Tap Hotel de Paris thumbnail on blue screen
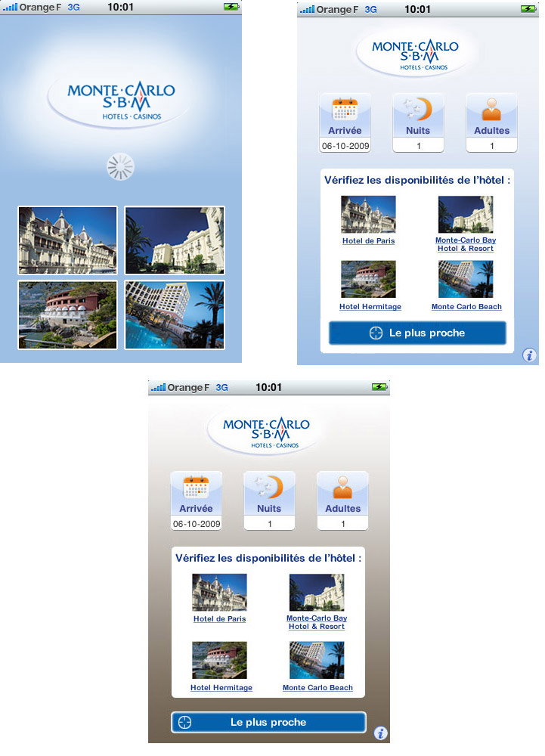The height and width of the screenshot is (756, 545). coord(368,215)
